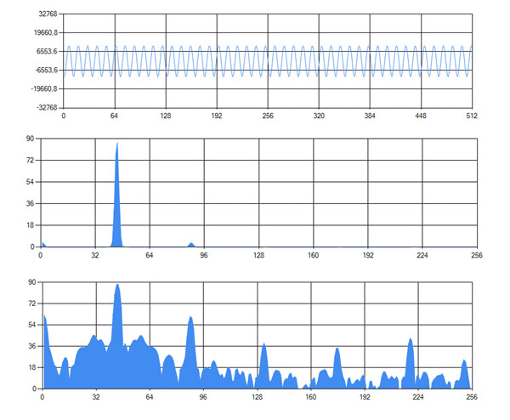Click the 160 x-axis label of the clean spectrum chart

(313, 255)
